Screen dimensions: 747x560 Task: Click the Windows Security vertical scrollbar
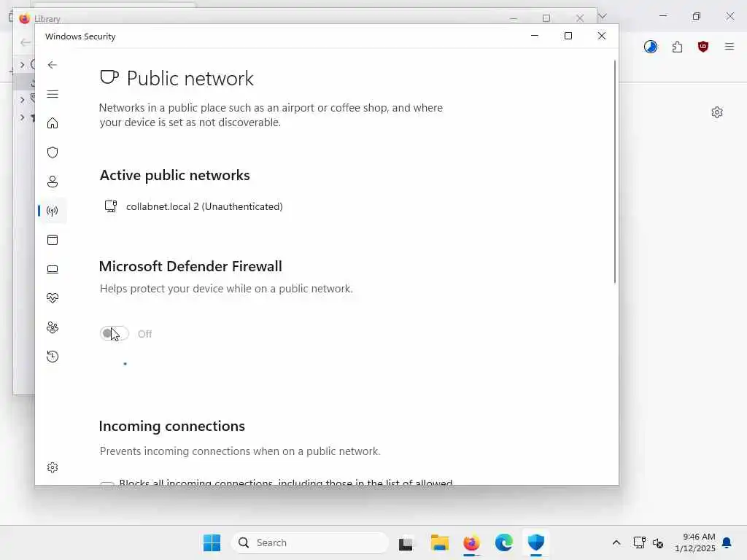point(614,171)
